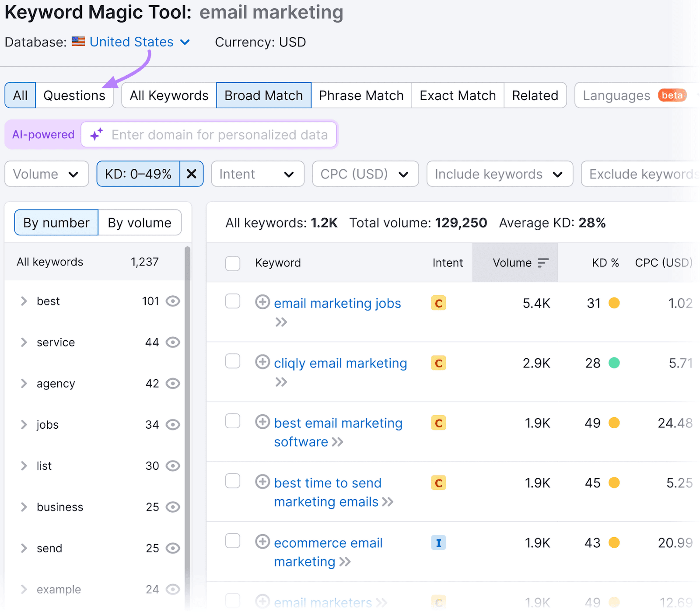Click the domain input for personalized data

tap(220, 135)
